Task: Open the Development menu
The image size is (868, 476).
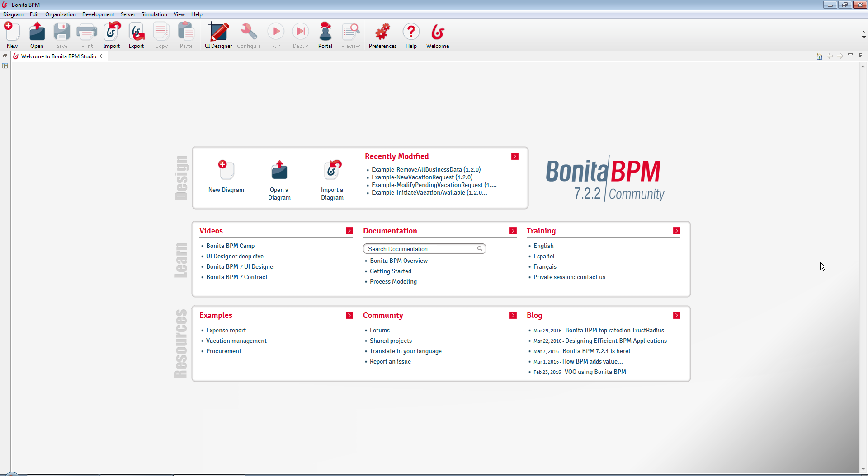Action: (x=98, y=14)
